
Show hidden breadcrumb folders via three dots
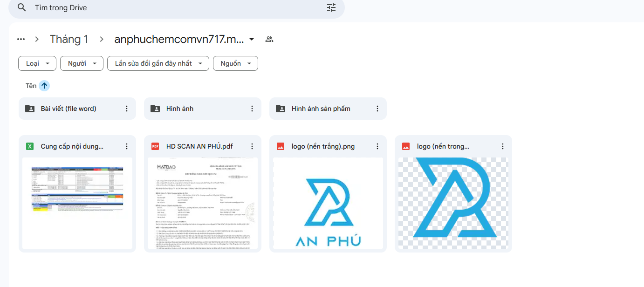tap(21, 39)
